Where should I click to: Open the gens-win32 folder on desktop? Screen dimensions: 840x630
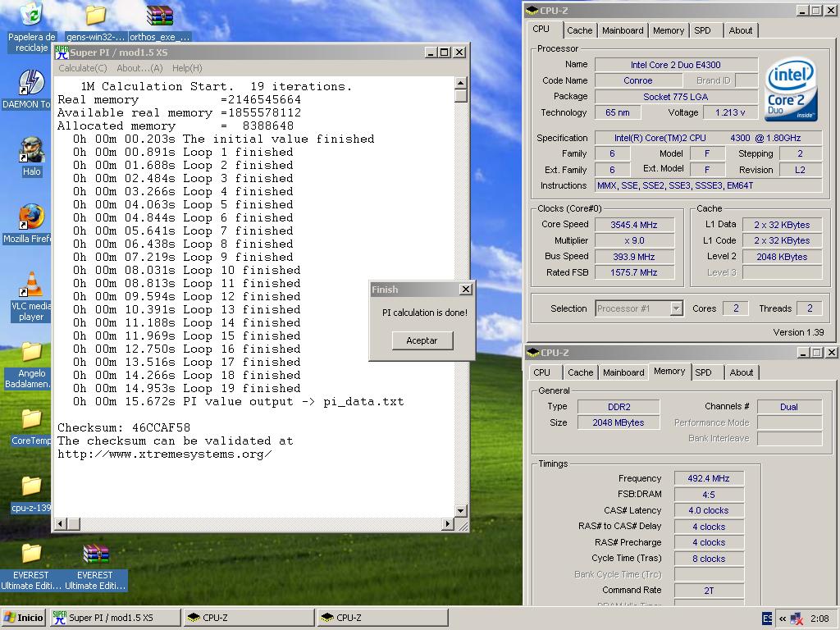coord(95,15)
